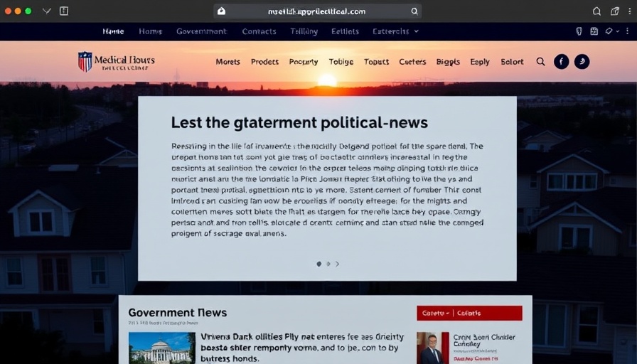Click the search icon inside address bar
The width and height of the screenshot is (637, 364).
414,11
